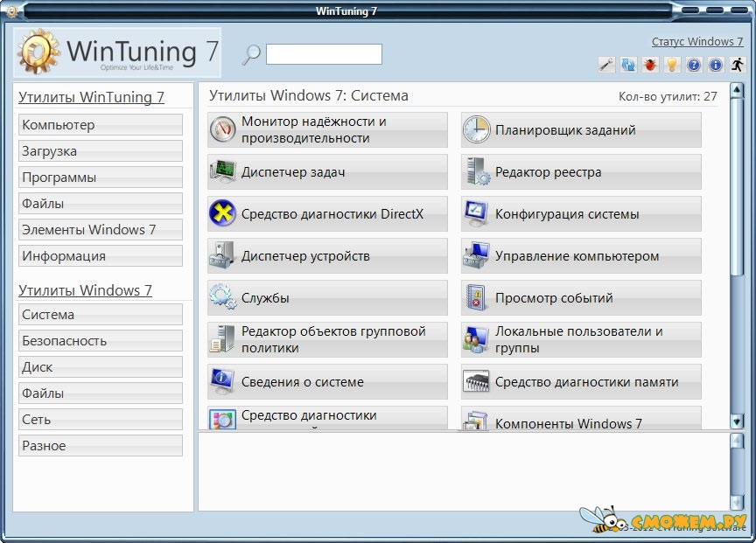Screen dimensions: 756x543
Task: Click the Редактор реестра tower icon
Action: (478, 171)
